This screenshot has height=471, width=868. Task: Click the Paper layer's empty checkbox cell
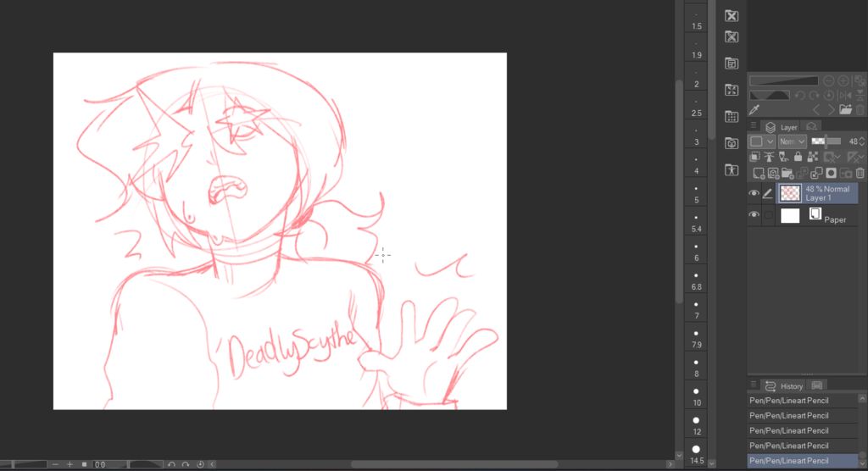coord(768,214)
